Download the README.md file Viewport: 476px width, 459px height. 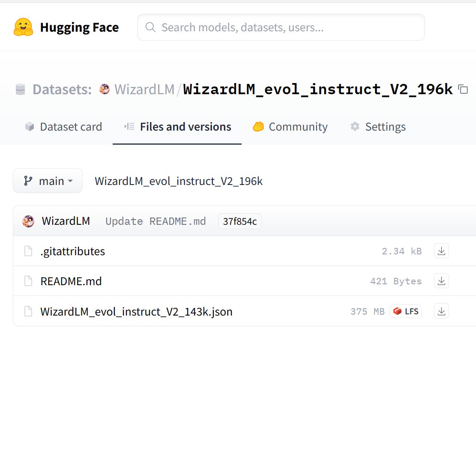(x=441, y=280)
